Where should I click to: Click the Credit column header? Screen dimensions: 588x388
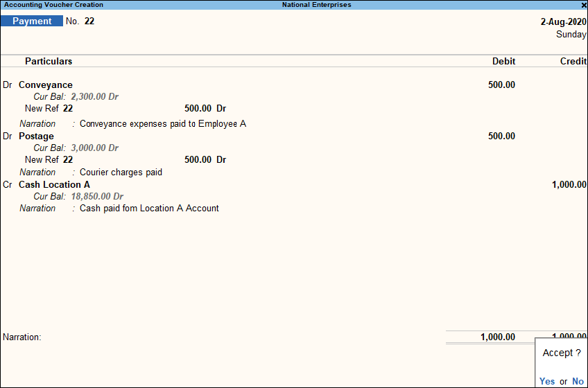[573, 61]
